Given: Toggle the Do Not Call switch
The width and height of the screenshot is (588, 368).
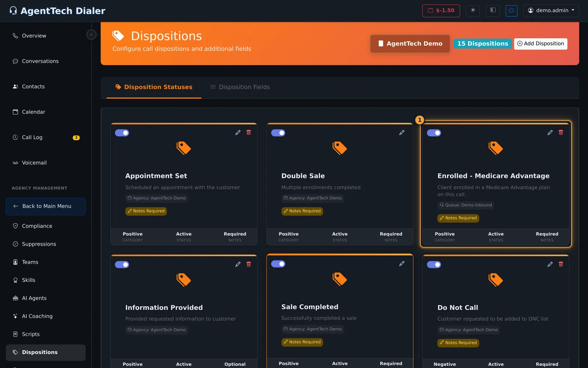Looking at the screenshot, I should pyautogui.click(x=434, y=265).
